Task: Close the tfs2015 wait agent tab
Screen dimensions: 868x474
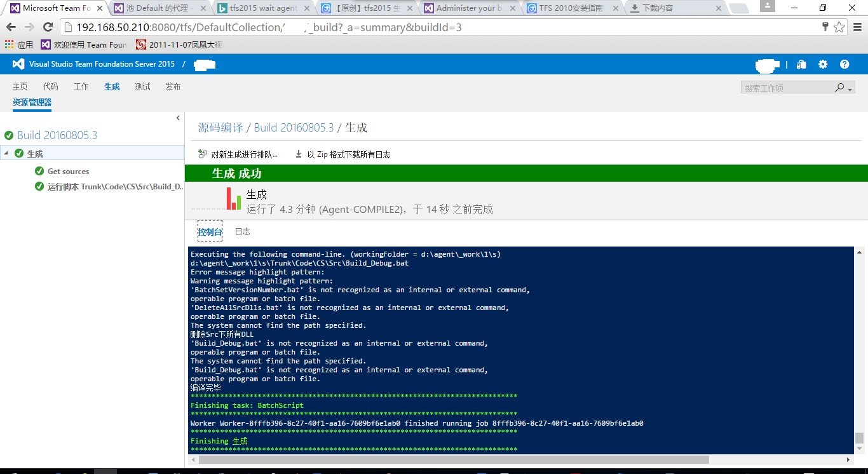Action: tap(307, 8)
